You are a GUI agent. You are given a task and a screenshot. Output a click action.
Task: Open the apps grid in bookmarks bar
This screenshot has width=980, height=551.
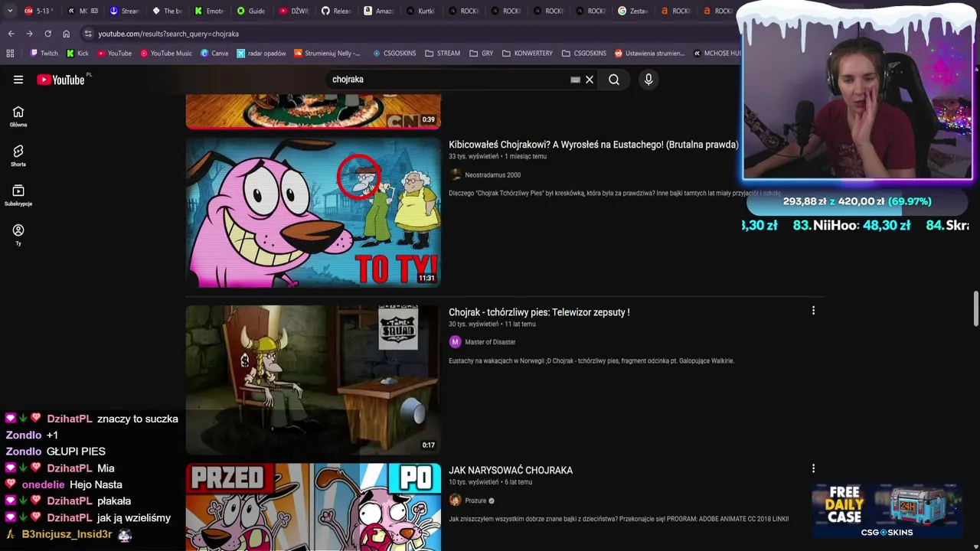pos(10,54)
